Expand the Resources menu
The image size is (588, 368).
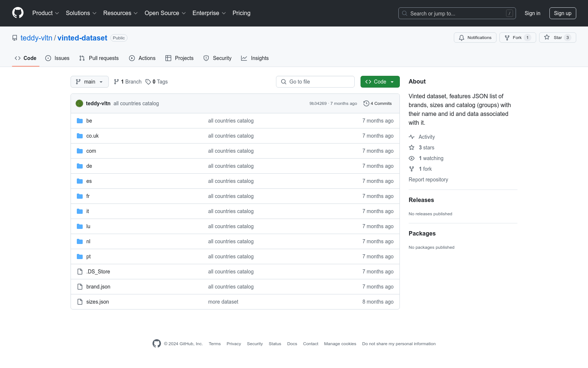coord(121,13)
